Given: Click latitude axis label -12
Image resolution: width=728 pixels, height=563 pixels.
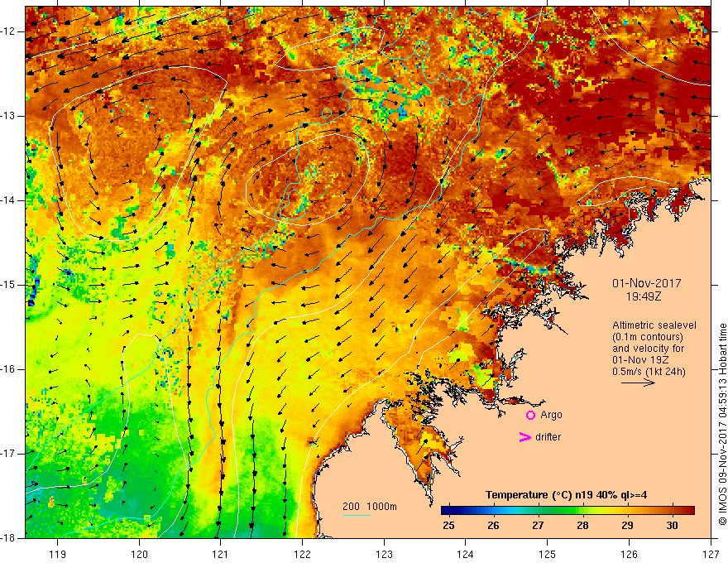Looking at the screenshot, I should 9,31.
